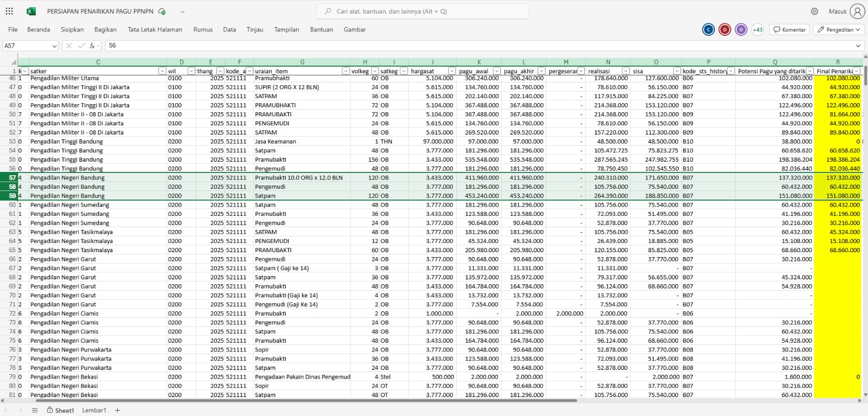Click the insert function fx icon

pos(93,46)
